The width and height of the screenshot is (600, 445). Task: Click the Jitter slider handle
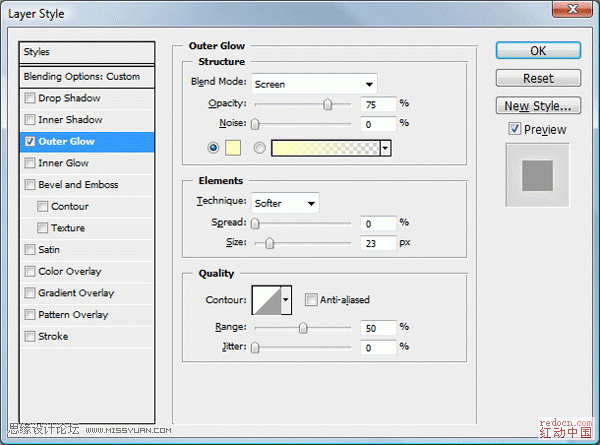pyautogui.click(x=255, y=347)
